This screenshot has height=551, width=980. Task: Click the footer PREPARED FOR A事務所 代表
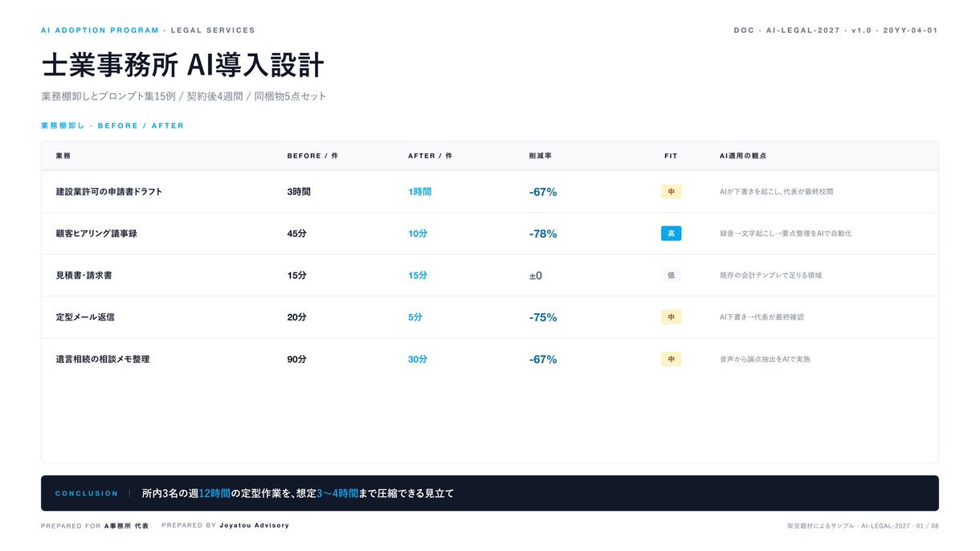click(95, 526)
